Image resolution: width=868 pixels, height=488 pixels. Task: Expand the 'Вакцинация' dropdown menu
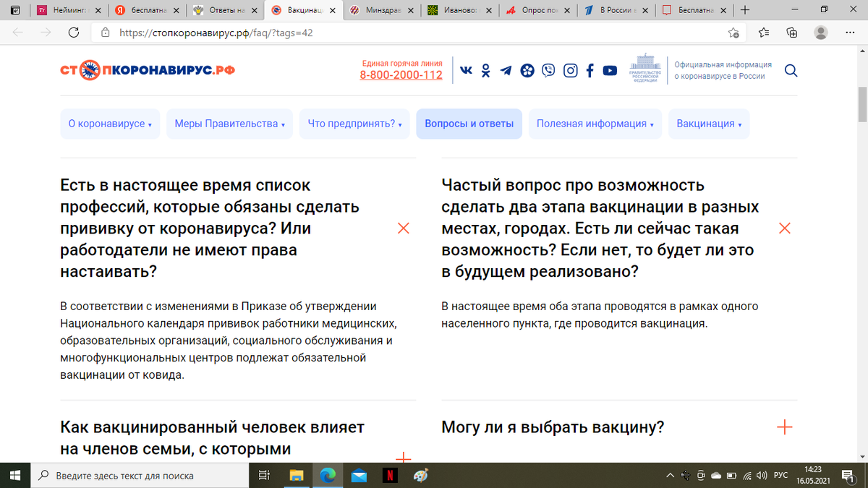[x=708, y=124]
